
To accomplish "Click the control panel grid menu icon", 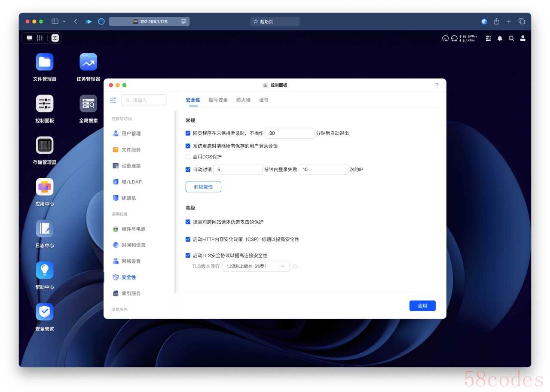I will [x=113, y=100].
